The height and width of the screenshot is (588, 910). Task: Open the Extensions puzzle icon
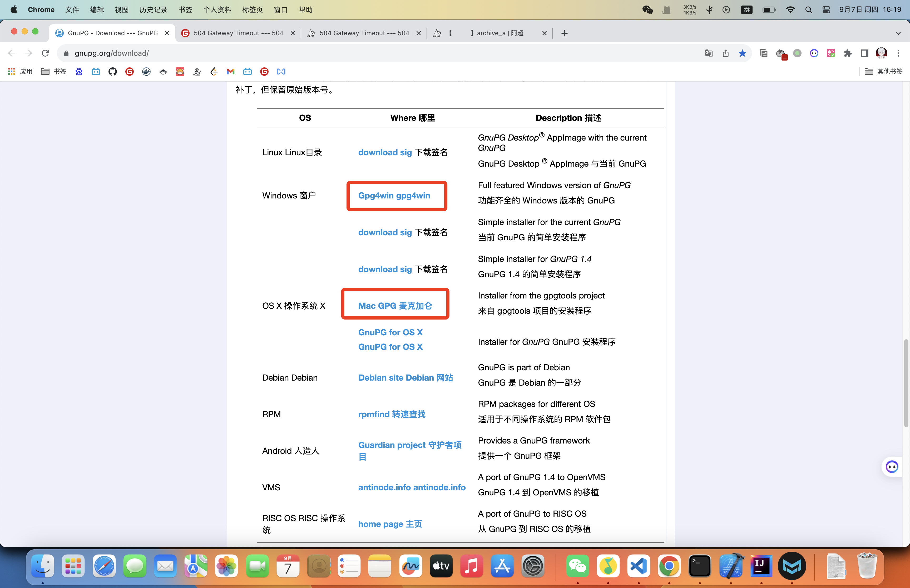point(847,53)
